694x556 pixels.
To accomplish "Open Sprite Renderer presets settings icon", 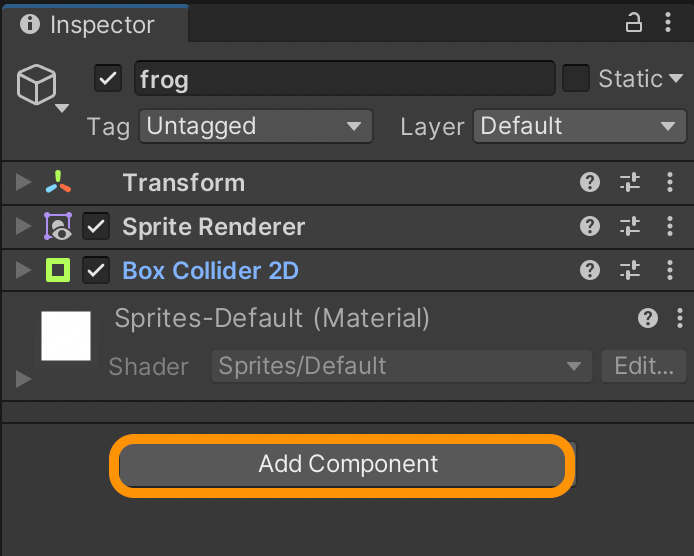I will (630, 227).
